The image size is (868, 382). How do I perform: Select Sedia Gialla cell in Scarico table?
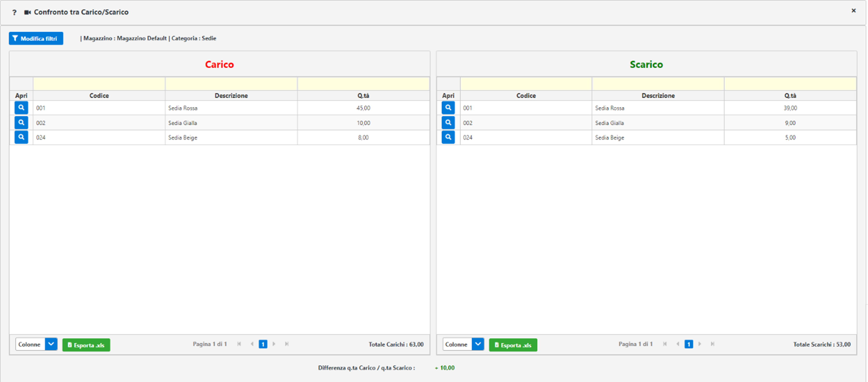tap(658, 123)
